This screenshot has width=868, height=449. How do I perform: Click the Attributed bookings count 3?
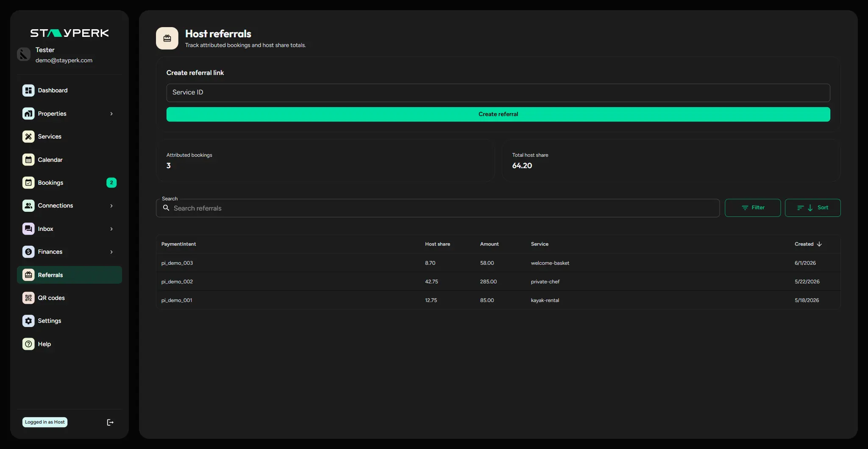tap(169, 166)
